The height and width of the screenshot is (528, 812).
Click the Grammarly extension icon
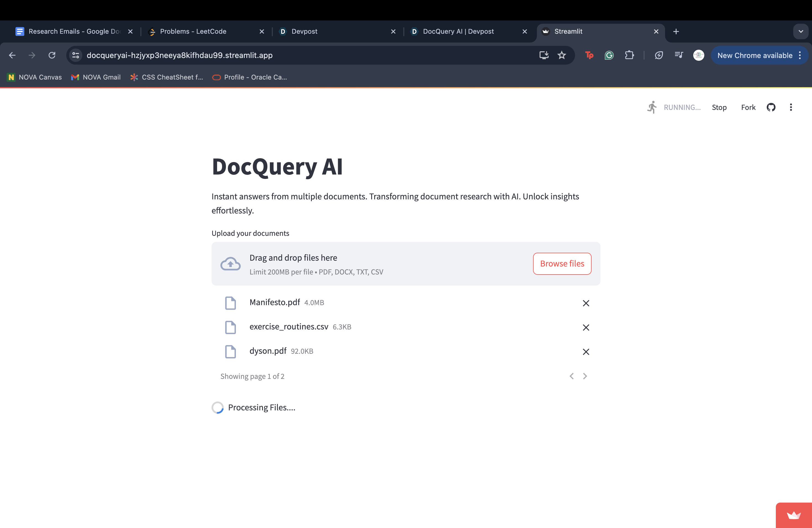point(609,55)
